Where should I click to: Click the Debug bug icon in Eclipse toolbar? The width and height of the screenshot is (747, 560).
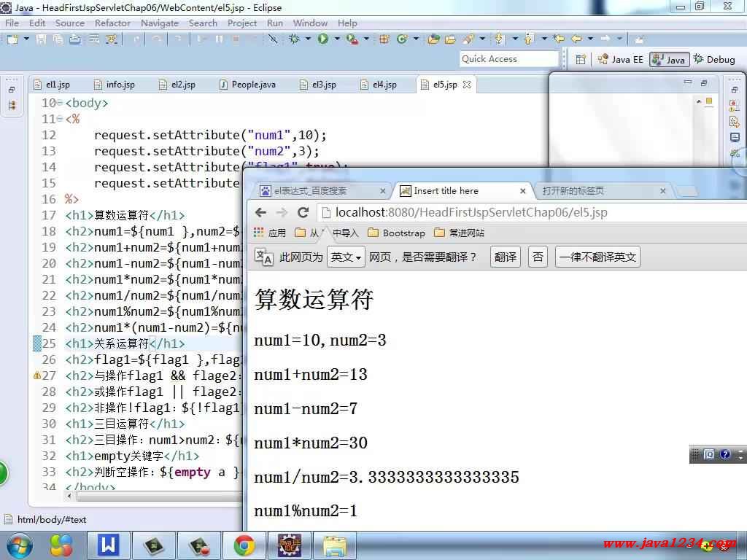tap(294, 39)
